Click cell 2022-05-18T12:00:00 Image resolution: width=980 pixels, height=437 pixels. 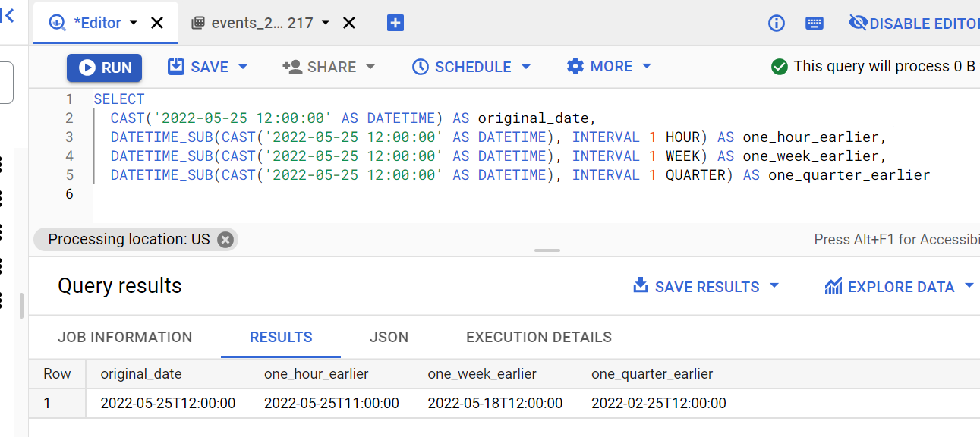pyautogui.click(x=495, y=403)
